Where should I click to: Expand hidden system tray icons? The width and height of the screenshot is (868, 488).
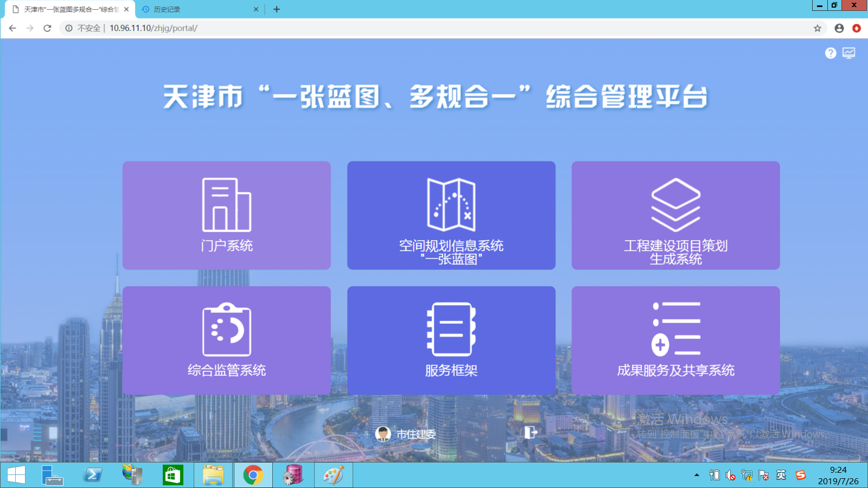(697, 476)
